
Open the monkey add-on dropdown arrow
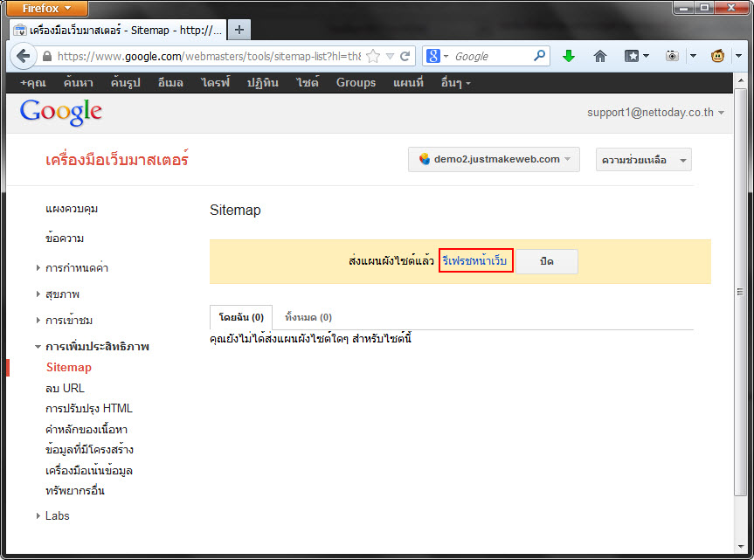coord(738,56)
